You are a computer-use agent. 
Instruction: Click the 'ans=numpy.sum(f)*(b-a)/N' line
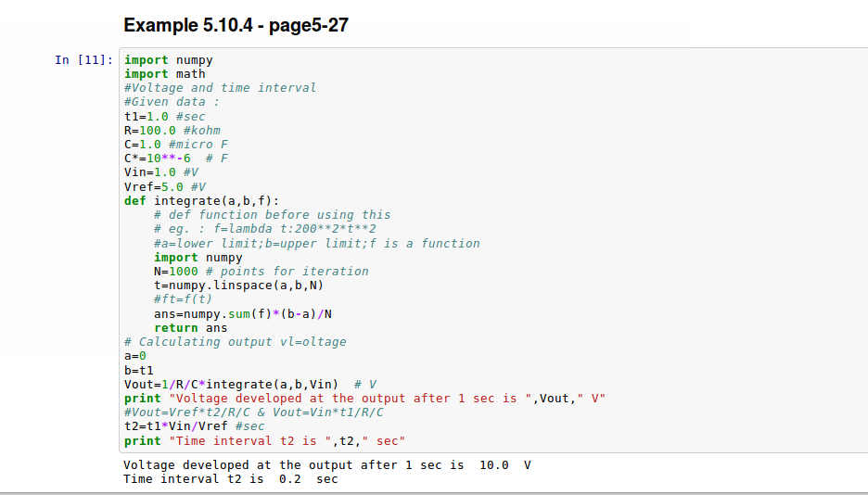[x=242, y=314]
